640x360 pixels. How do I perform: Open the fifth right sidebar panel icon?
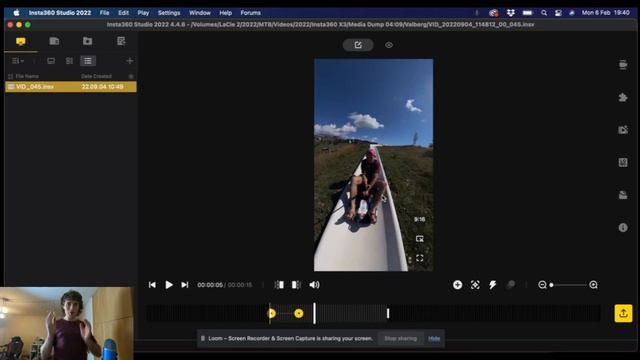(623, 195)
